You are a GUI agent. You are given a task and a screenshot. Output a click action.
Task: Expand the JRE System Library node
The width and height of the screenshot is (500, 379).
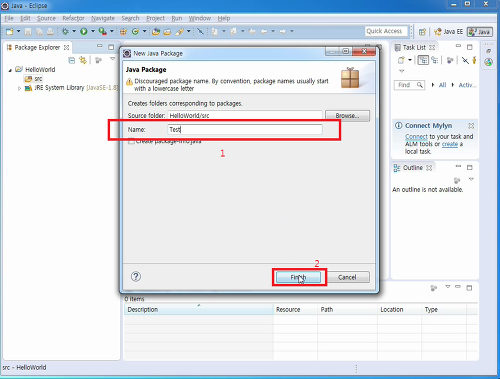coord(19,88)
